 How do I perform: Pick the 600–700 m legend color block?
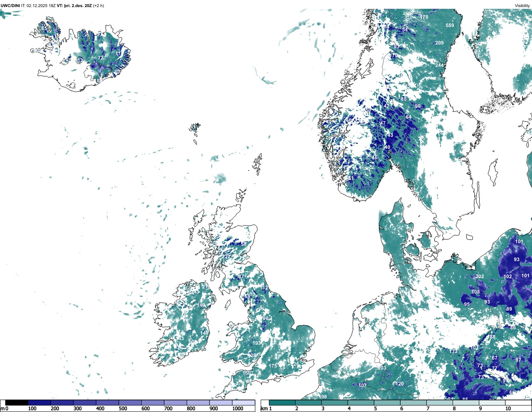click(153, 403)
